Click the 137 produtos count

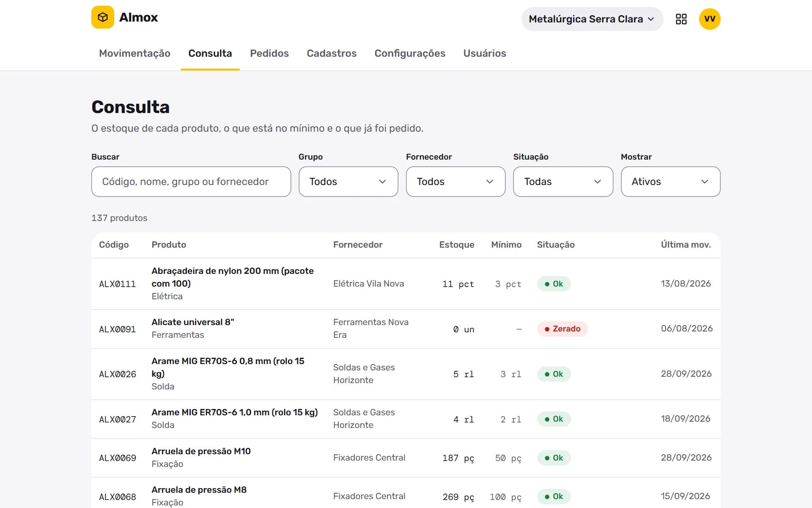click(x=119, y=218)
